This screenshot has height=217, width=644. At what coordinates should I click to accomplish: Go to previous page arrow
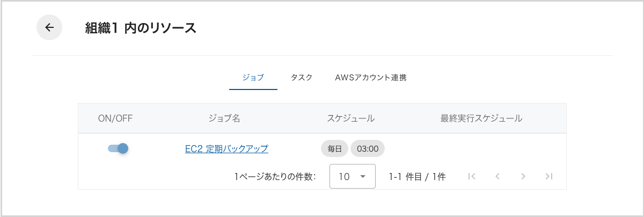pyautogui.click(x=497, y=176)
